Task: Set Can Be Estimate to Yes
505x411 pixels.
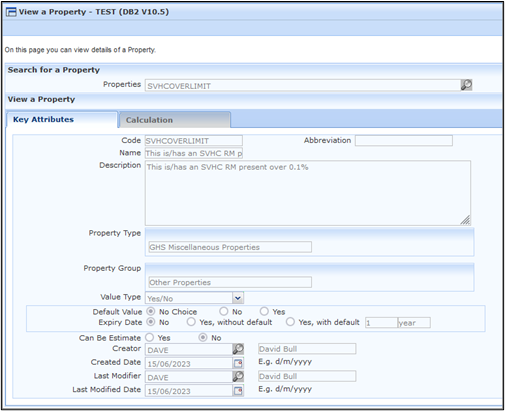Action: [x=150, y=337]
